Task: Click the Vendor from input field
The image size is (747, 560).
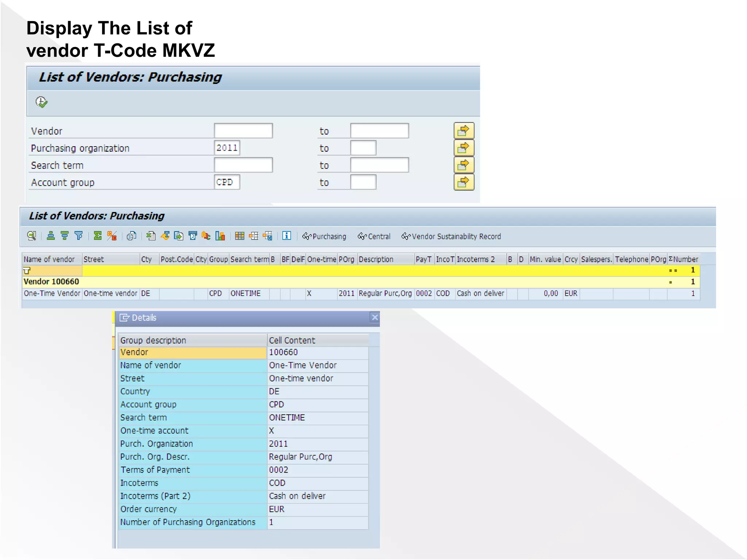Action: (x=243, y=131)
